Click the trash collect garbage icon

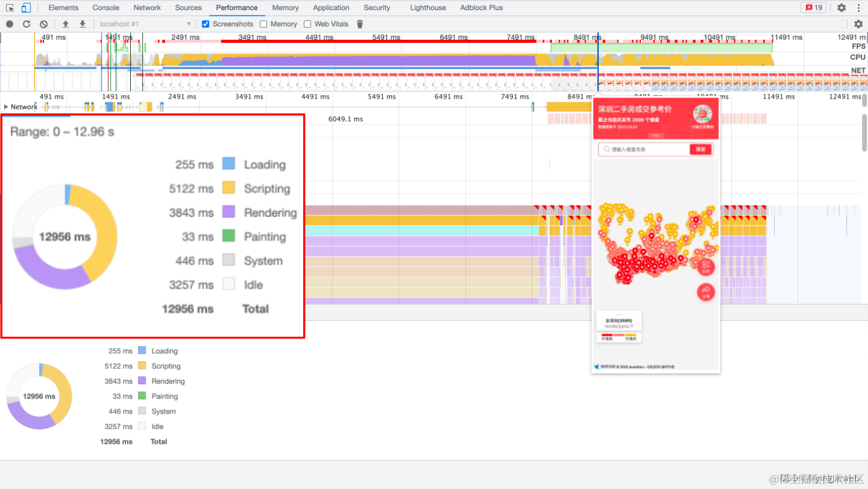360,24
